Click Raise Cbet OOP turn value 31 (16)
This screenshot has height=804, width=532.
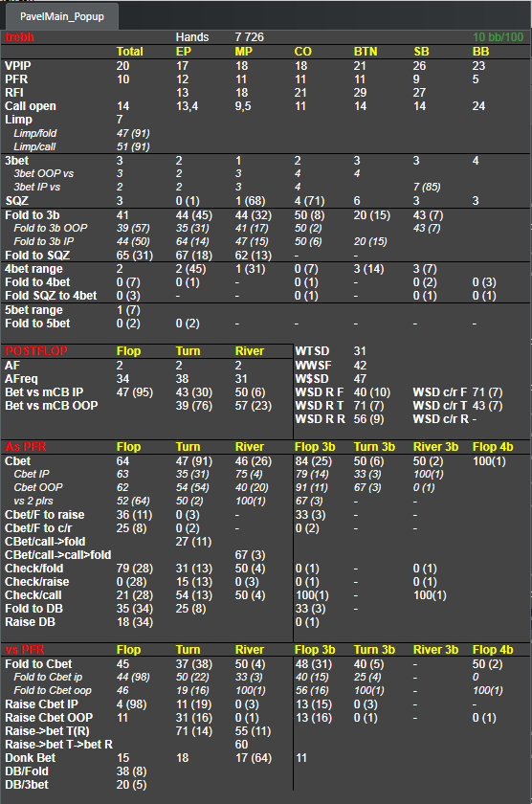[x=193, y=718]
